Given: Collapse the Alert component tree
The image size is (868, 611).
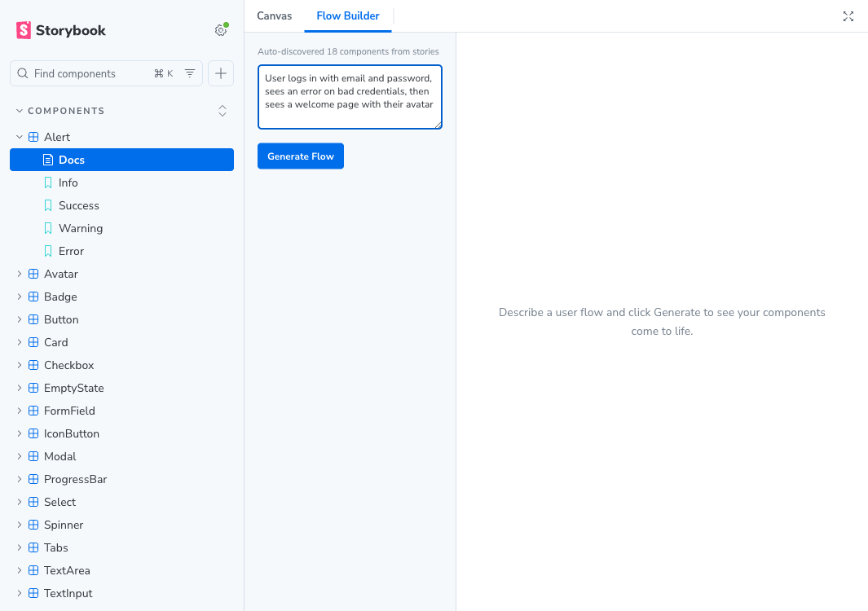Looking at the screenshot, I should 20,137.
